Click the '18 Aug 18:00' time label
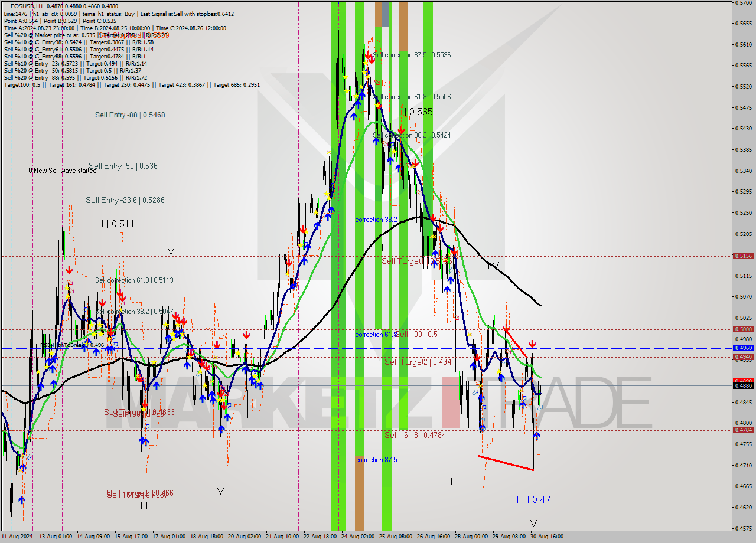Screen dimensions: 756x543 point(206,537)
